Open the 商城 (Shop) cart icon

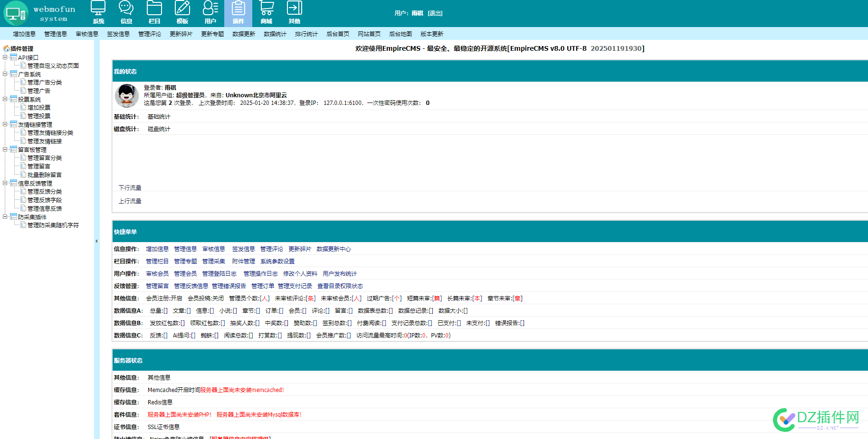tap(267, 13)
